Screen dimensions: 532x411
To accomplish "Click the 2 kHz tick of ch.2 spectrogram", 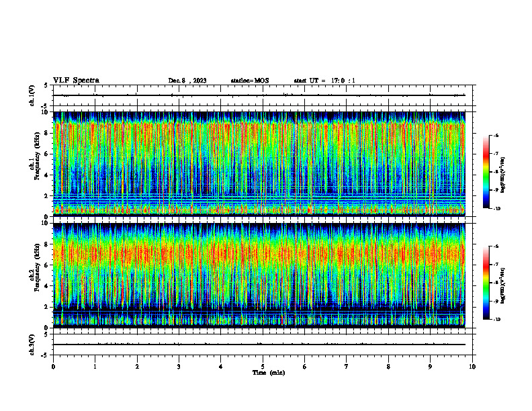I will [48, 307].
